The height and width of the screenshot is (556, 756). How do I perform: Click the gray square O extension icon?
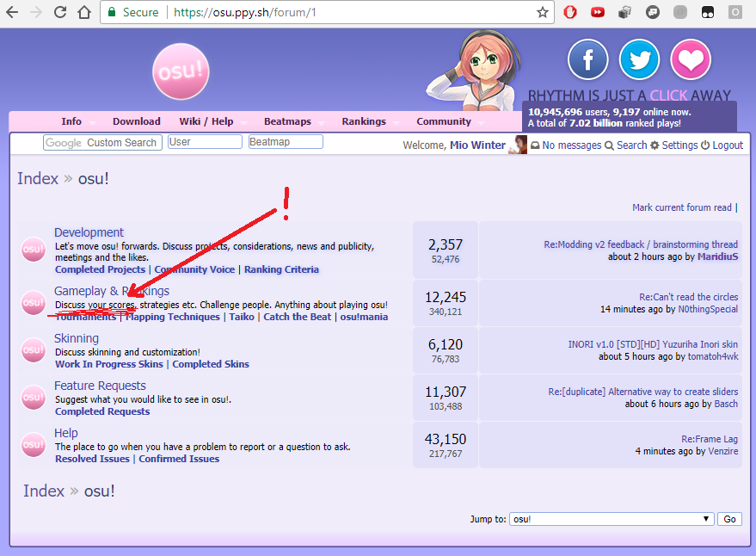[735, 12]
